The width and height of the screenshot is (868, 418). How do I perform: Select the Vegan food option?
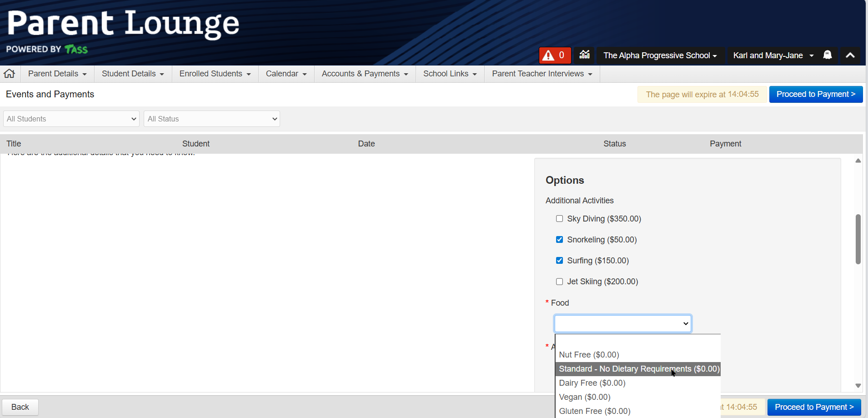point(585,397)
